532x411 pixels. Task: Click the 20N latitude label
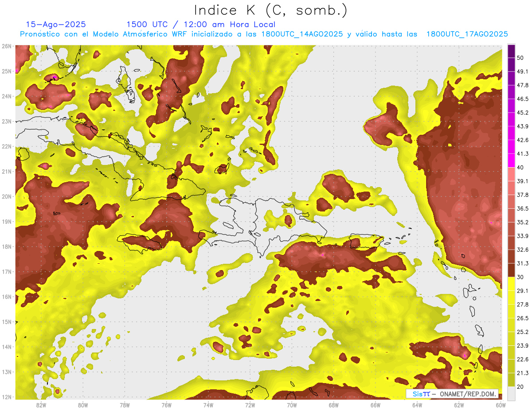(x=7, y=196)
